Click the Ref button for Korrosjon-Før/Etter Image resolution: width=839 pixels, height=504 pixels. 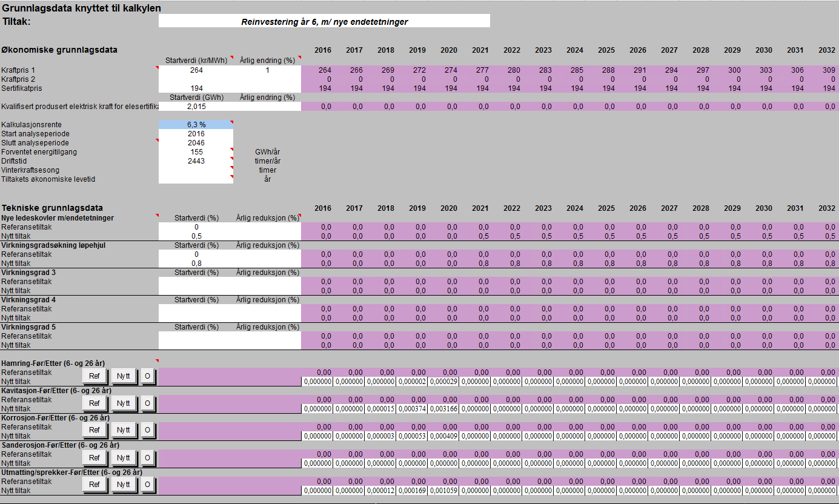95,431
